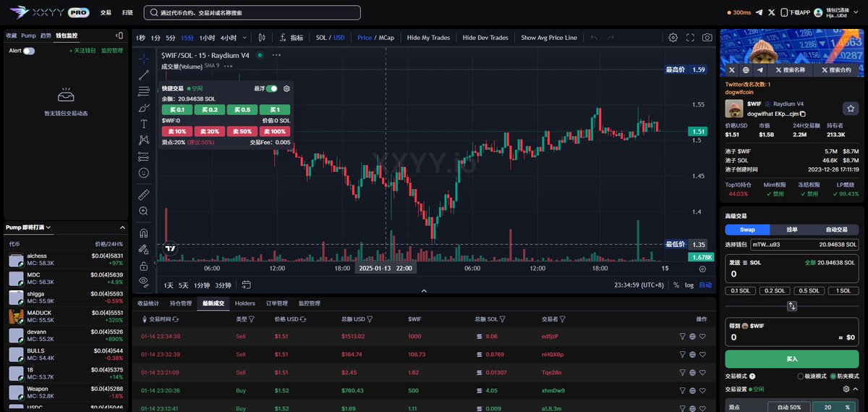
Task: Toggle the 悬浮 floating quick trade switch
Action: [272, 88]
